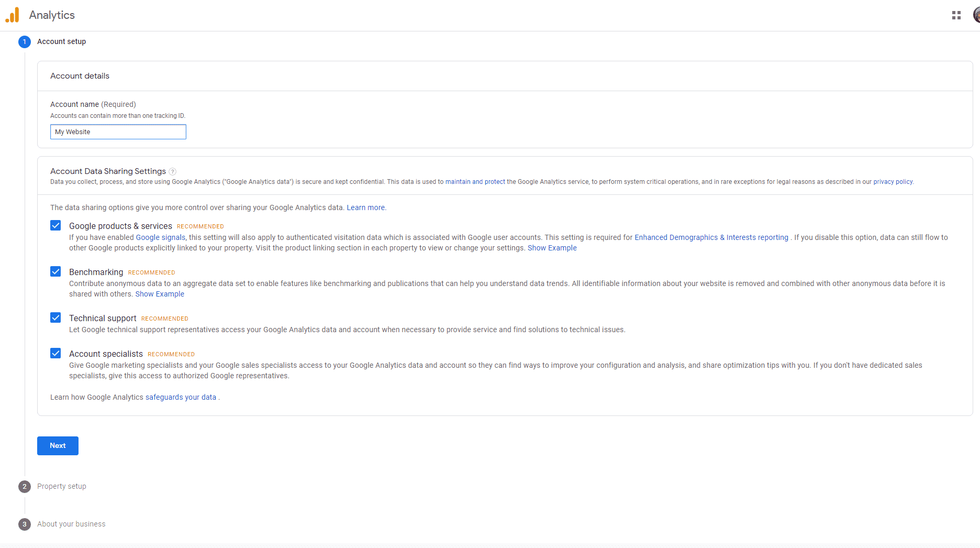The width and height of the screenshot is (980, 548).
Task: Click the Next button
Action: click(x=58, y=446)
